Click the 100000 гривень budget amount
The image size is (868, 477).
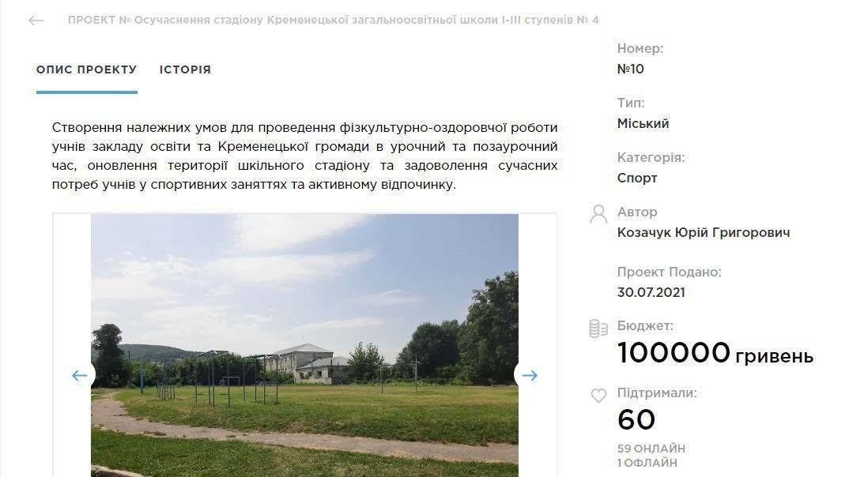pyautogui.click(x=715, y=353)
